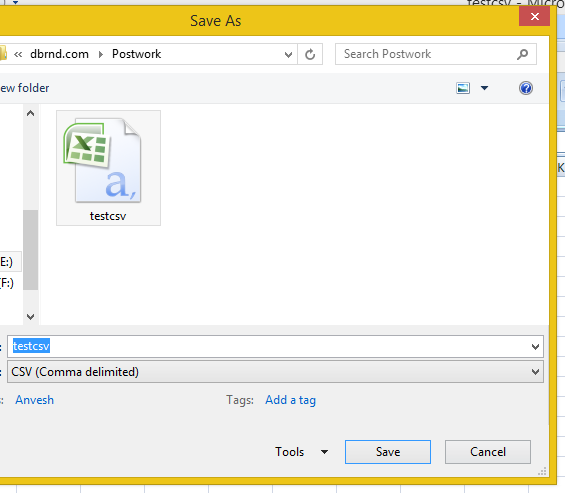565x493 pixels.
Task: Click the Add a tag link
Action: (x=290, y=400)
